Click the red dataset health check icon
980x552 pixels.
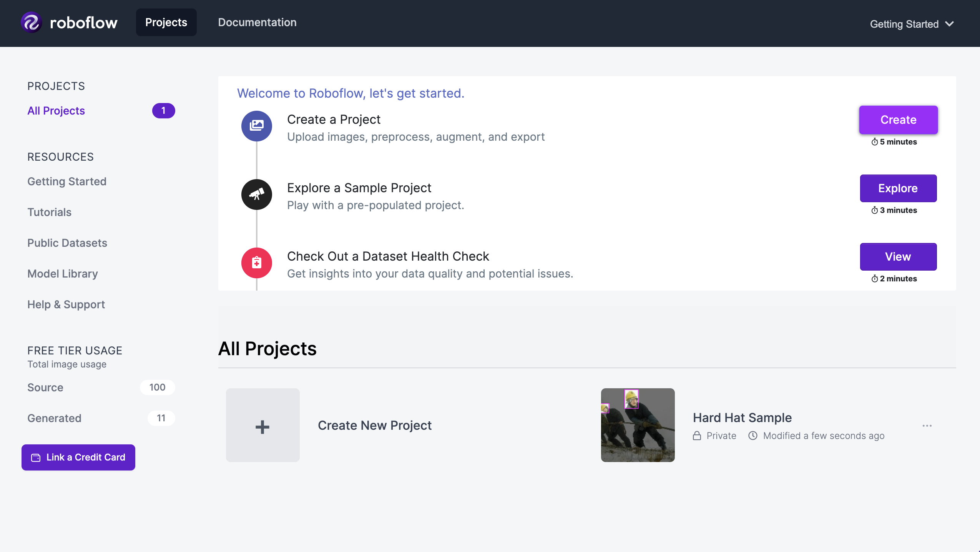(x=256, y=263)
